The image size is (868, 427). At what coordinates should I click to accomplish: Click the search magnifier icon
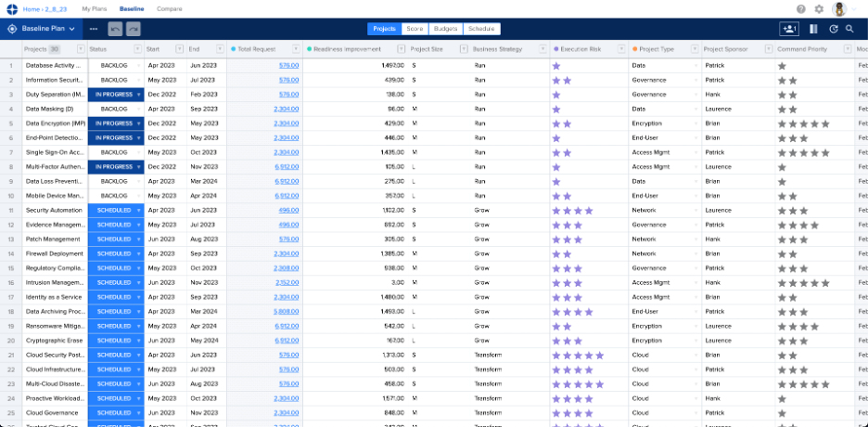coord(849,29)
